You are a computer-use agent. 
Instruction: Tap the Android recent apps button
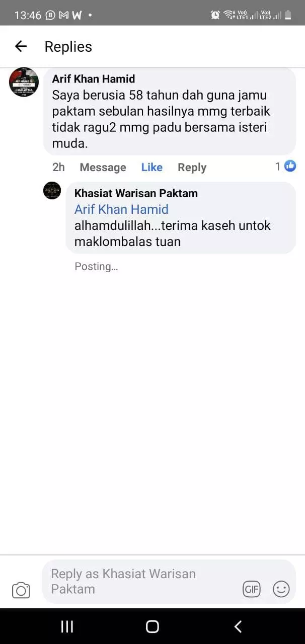[x=67, y=626]
